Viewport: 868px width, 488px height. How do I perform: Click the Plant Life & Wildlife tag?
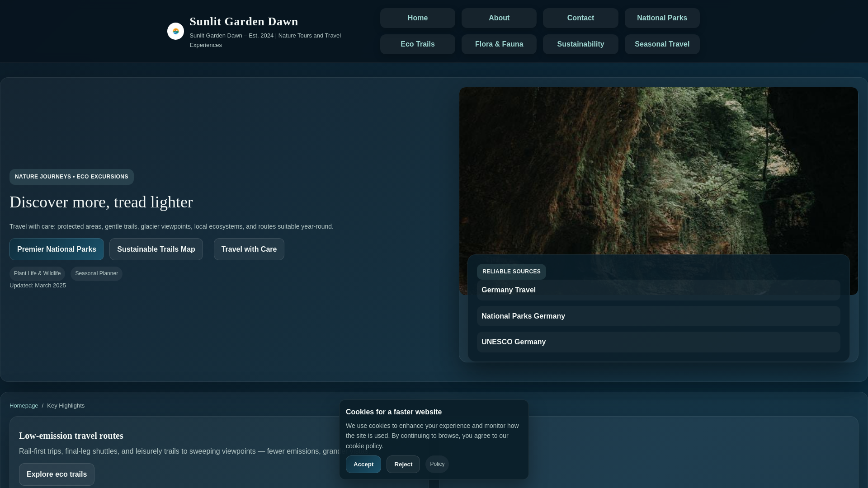(37, 274)
